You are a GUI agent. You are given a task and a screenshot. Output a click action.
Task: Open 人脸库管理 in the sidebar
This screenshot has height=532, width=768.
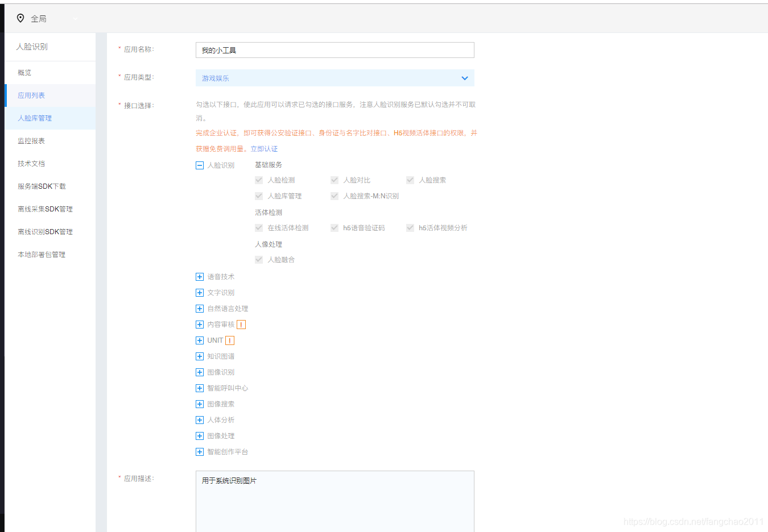[x=34, y=118]
